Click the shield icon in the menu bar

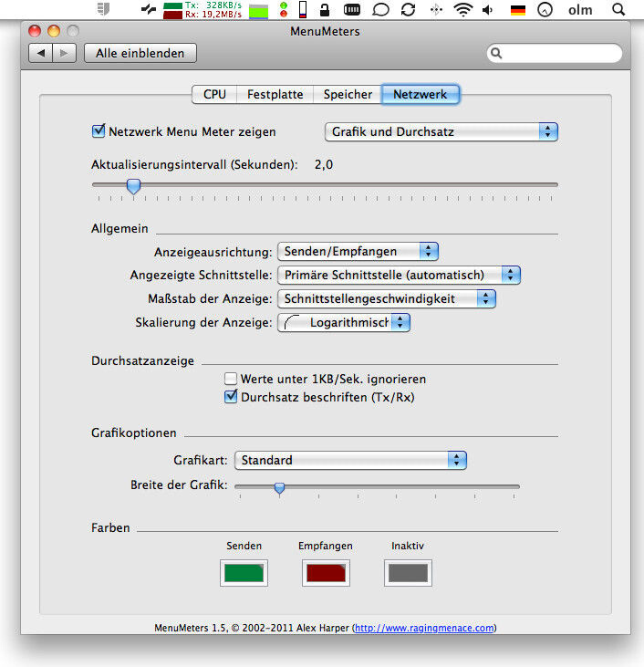pyautogui.click(x=103, y=9)
